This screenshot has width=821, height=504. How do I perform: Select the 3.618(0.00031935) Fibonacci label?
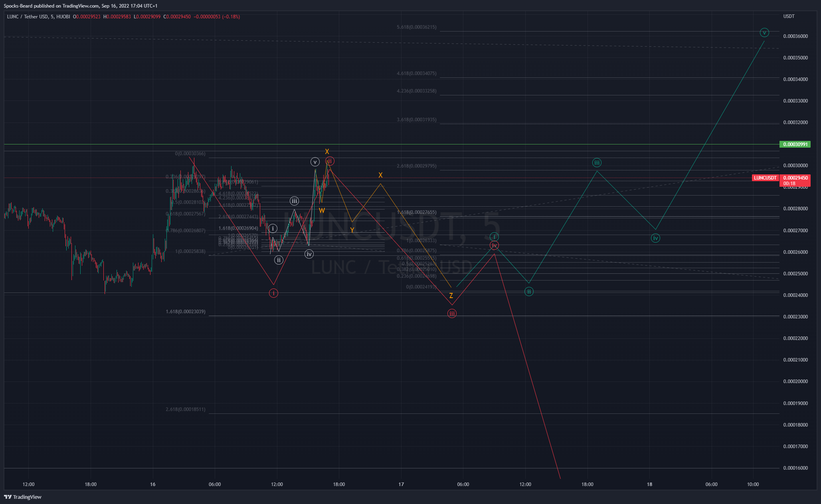point(417,120)
